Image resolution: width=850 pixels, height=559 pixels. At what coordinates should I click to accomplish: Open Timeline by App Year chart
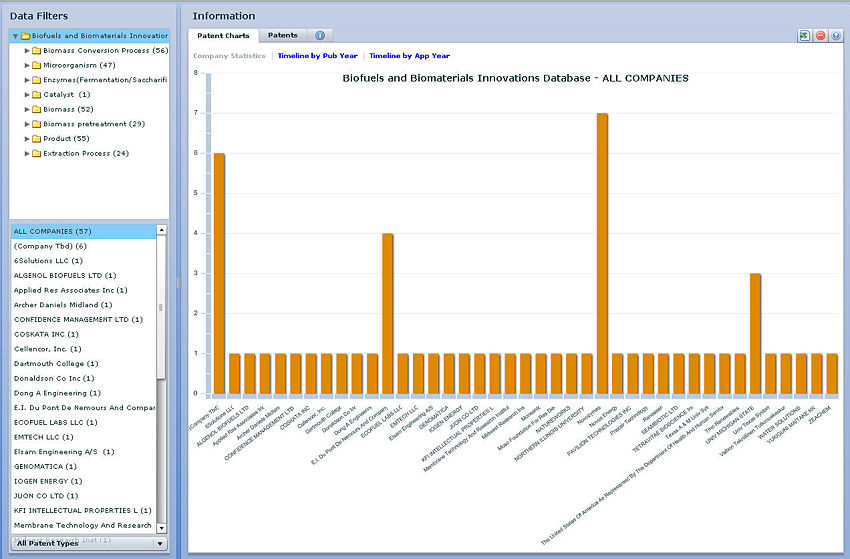[410, 56]
